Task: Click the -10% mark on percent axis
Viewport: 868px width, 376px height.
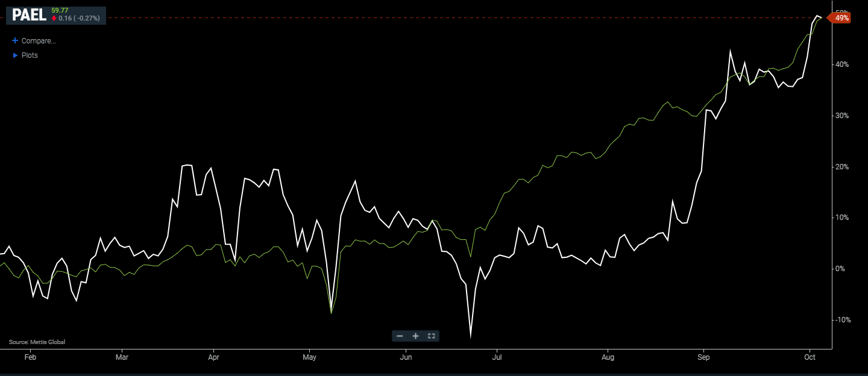Action: coord(842,320)
